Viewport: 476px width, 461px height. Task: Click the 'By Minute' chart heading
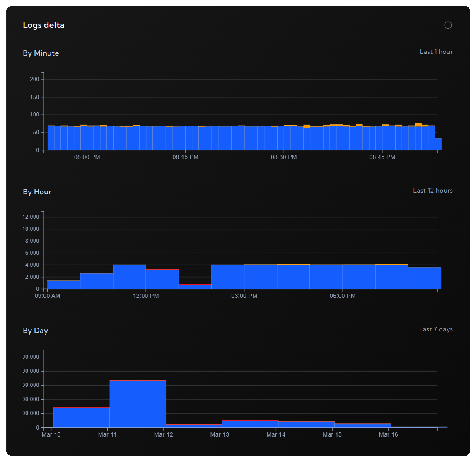(x=41, y=53)
